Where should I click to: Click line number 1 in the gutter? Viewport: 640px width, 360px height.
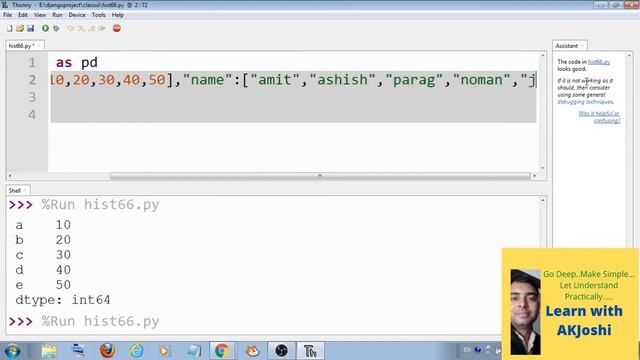point(32,63)
